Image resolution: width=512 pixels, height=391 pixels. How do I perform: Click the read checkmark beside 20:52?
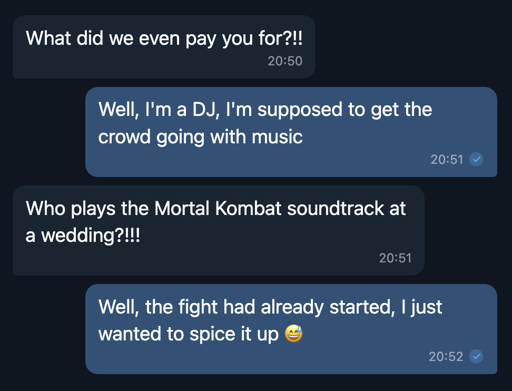pyautogui.click(x=476, y=356)
